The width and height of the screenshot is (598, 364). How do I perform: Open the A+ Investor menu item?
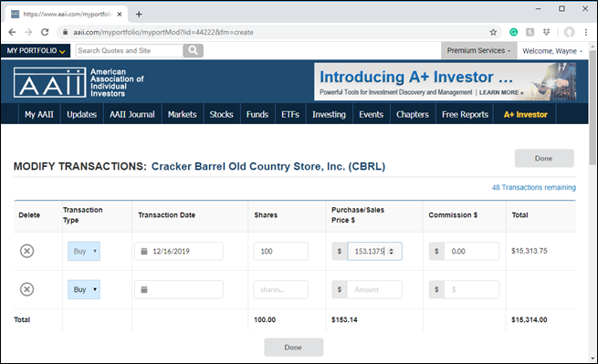click(x=526, y=114)
